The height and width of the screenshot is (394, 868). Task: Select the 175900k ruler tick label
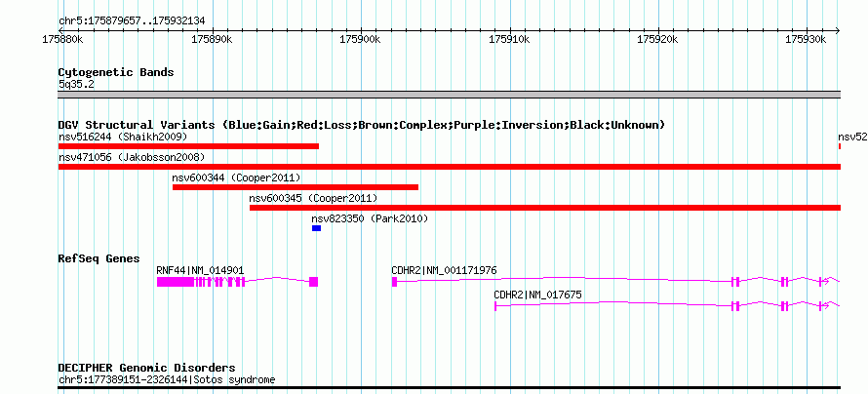tap(361, 39)
